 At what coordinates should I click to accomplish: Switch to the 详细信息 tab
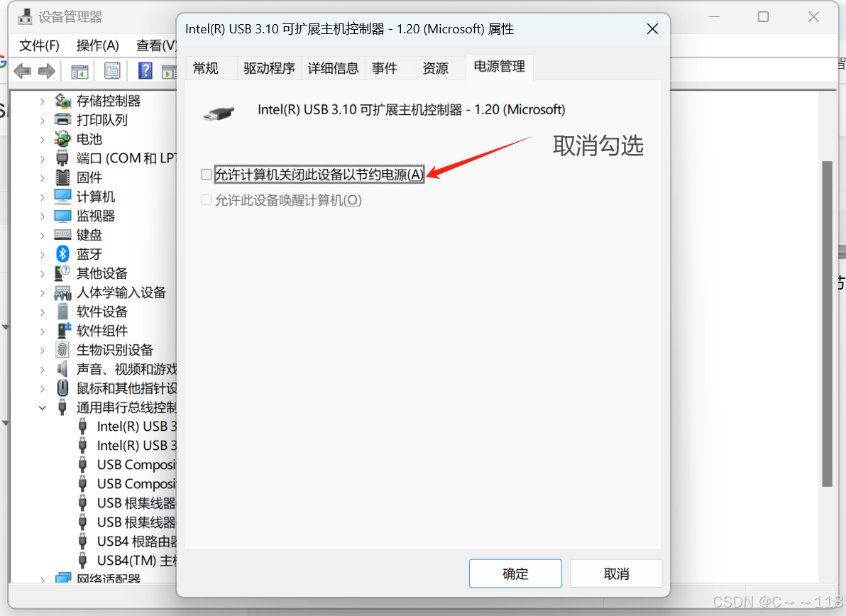[333, 69]
